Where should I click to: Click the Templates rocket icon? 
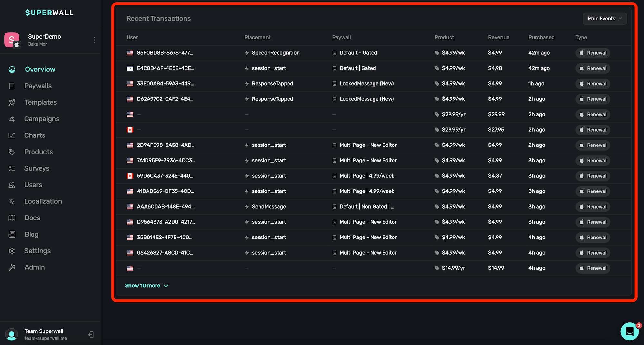click(12, 102)
